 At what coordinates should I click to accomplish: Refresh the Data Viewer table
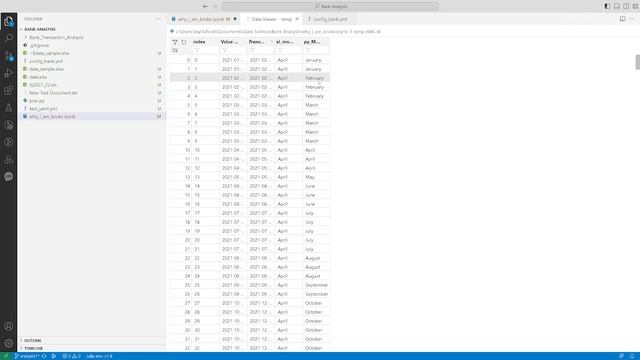(184, 42)
